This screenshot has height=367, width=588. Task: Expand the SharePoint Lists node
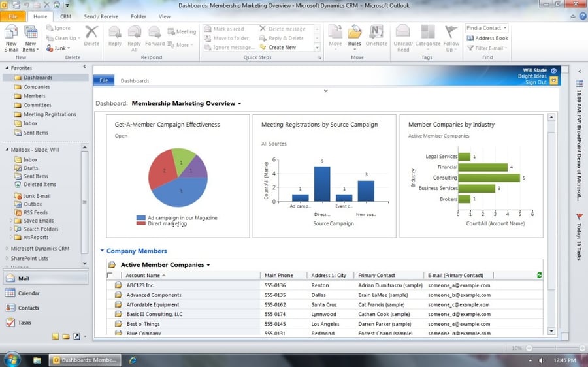coord(7,258)
